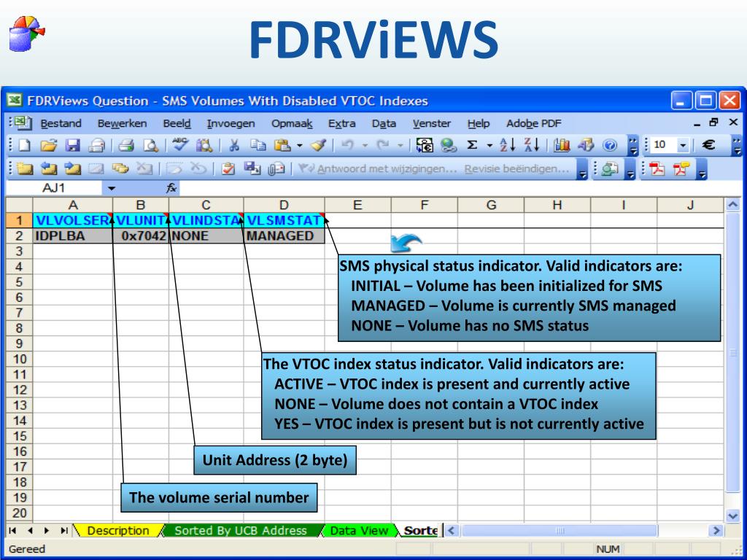747x560 pixels.
Task: Open the font size dropdown
Action: coord(683,145)
